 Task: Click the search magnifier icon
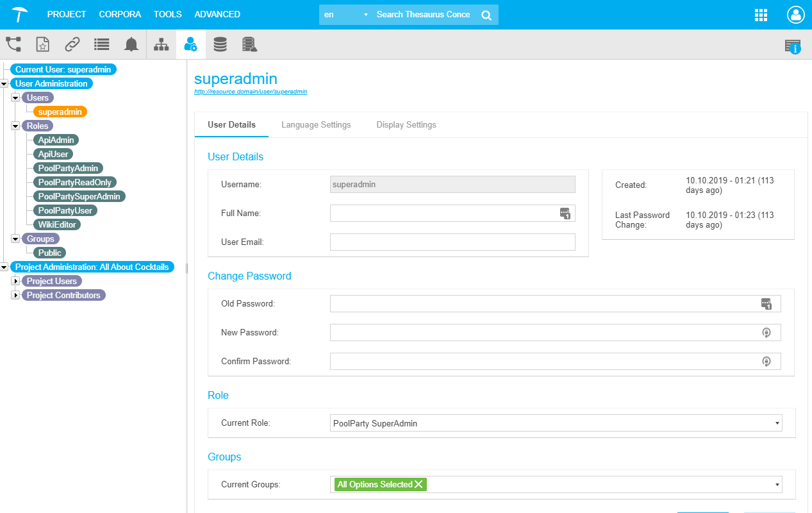[x=486, y=15]
